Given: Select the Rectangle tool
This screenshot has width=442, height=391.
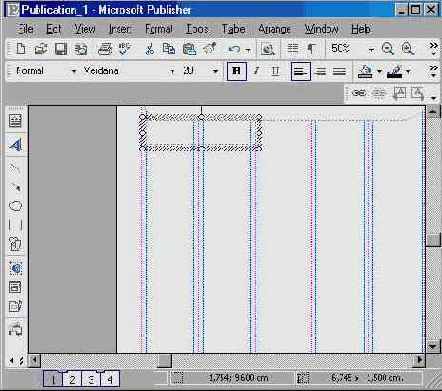Looking at the screenshot, I should pos(15,225).
